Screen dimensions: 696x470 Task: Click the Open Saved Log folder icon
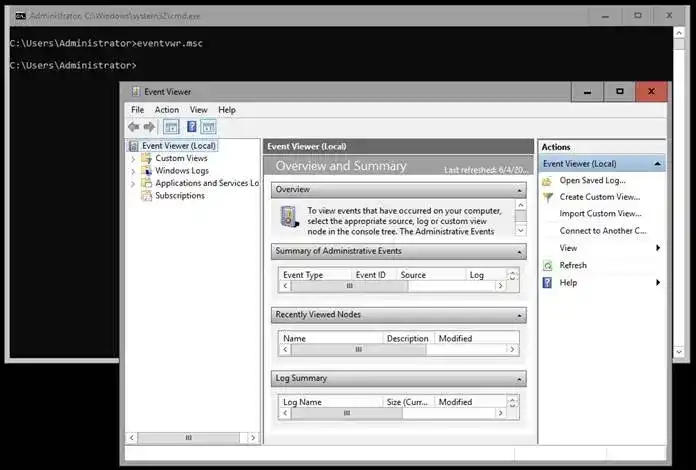tap(547, 181)
